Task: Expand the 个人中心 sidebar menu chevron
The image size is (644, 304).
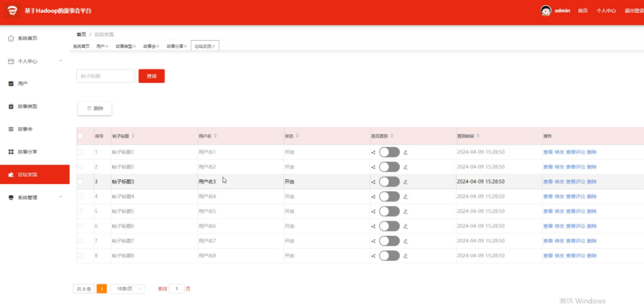Action: pyautogui.click(x=61, y=61)
